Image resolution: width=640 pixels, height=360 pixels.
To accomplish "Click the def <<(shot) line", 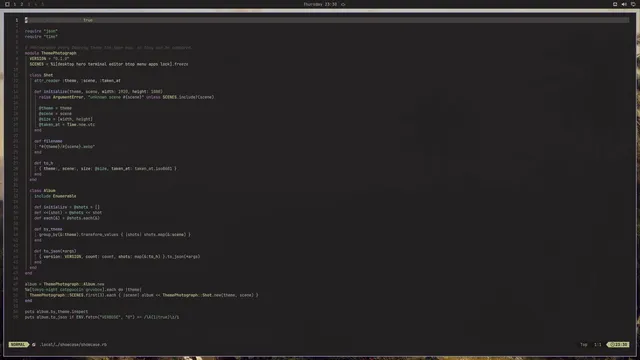I will (68, 213).
